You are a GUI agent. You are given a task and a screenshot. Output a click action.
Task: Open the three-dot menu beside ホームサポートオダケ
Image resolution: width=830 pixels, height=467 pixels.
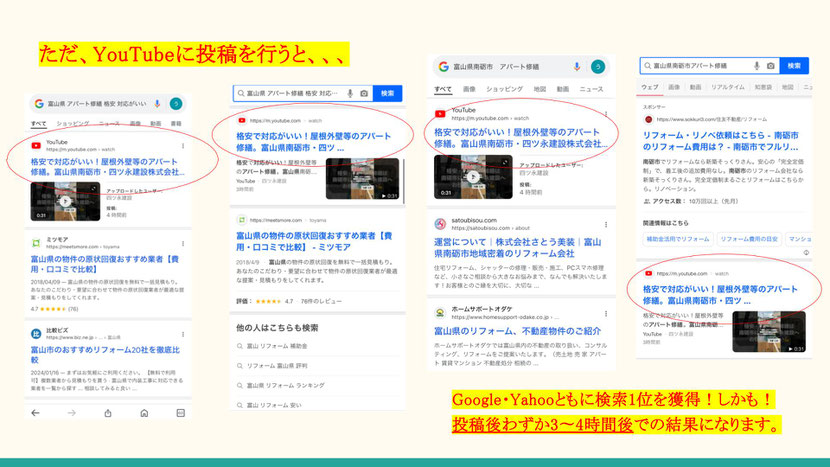pyautogui.click(x=606, y=313)
